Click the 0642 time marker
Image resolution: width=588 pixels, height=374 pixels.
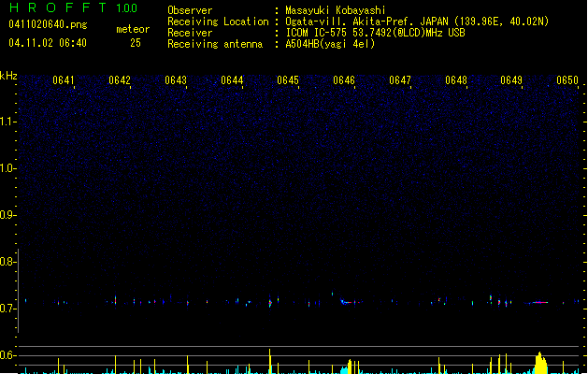coord(120,80)
